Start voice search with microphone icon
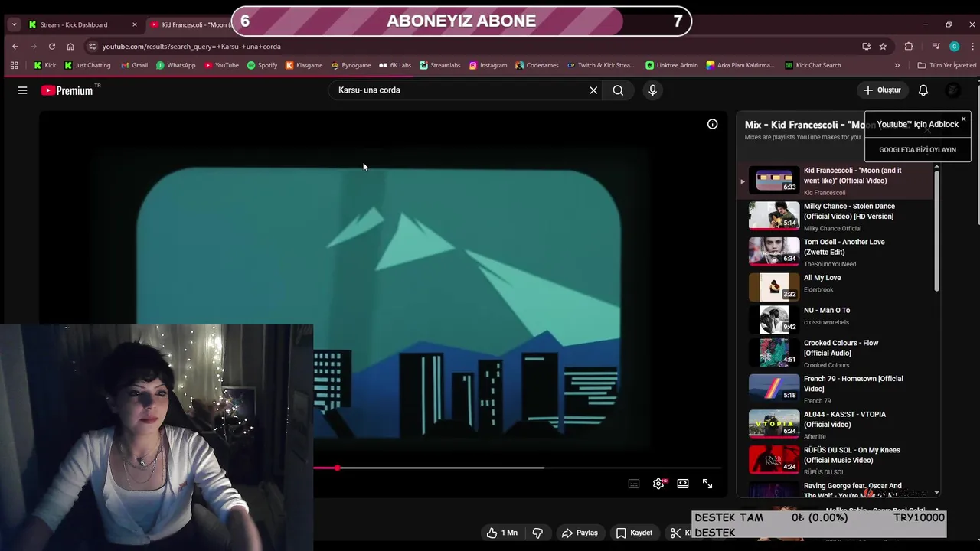Screen dimensions: 980x551 click(x=652, y=90)
